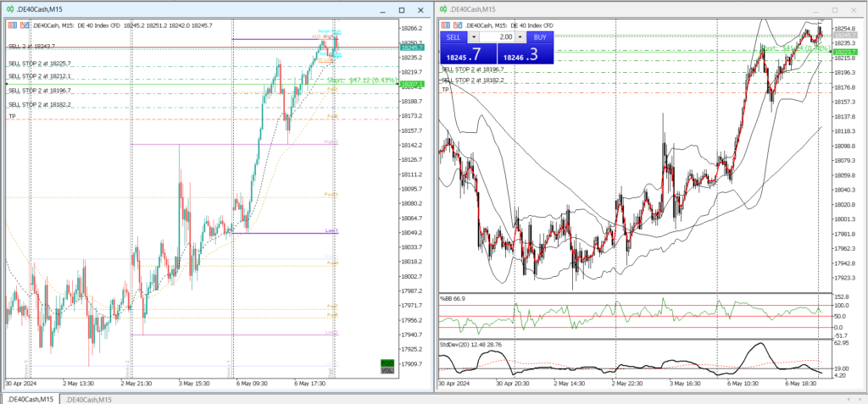868x404 pixels.
Task: Toggle the green POC button on left chart
Action: [387, 363]
